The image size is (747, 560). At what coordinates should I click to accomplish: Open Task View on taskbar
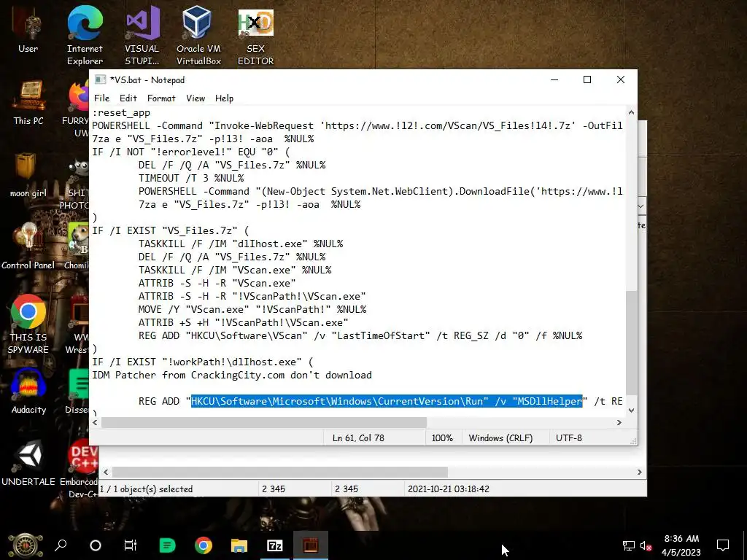pos(130,545)
